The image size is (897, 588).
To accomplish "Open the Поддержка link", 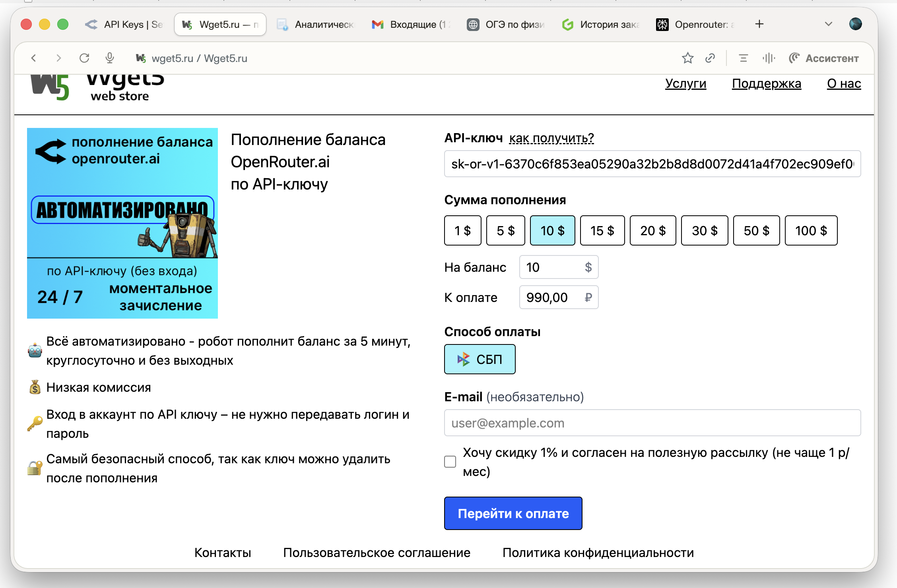I will 766,83.
